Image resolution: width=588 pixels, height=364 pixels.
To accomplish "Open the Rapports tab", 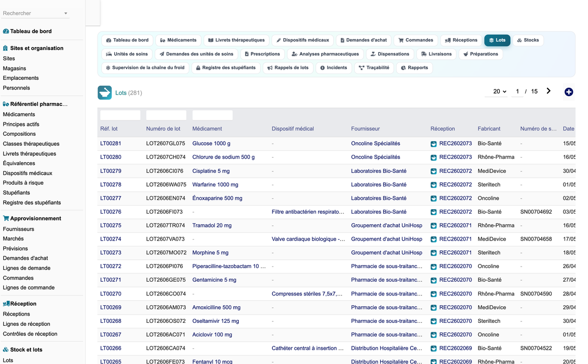I will [x=414, y=68].
